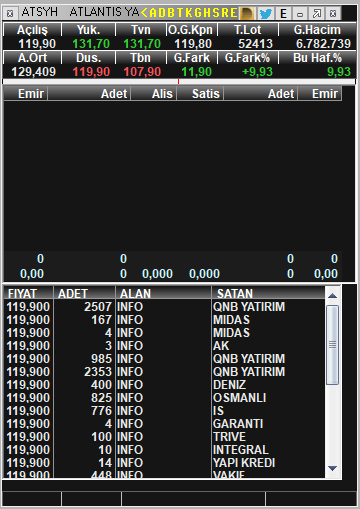Click the T.Lot header
This screenshot has width=360, height=509.
248,30
